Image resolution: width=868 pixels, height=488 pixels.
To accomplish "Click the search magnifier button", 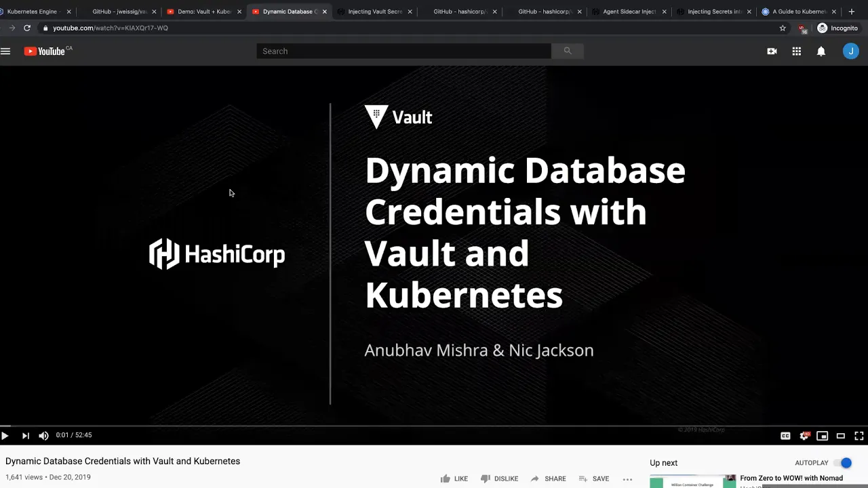I will (x=568, y=51).
